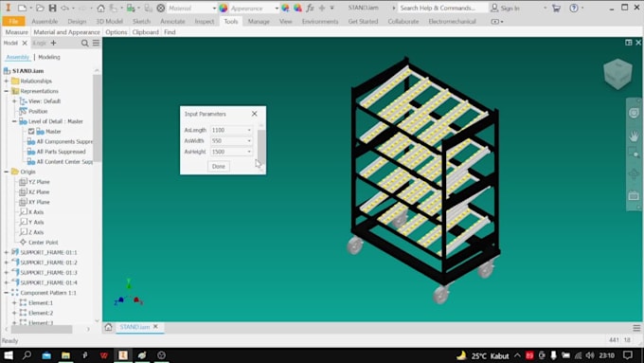644x363 pixels.
Task: Close the STAND.iam document tab
Action: [155, 326]
